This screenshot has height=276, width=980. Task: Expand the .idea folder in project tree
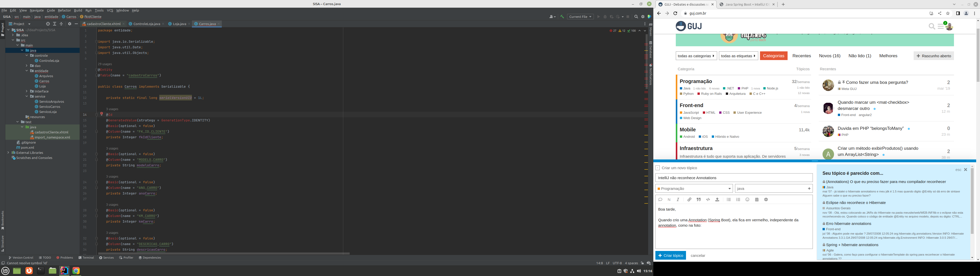(x=13, y=35)
